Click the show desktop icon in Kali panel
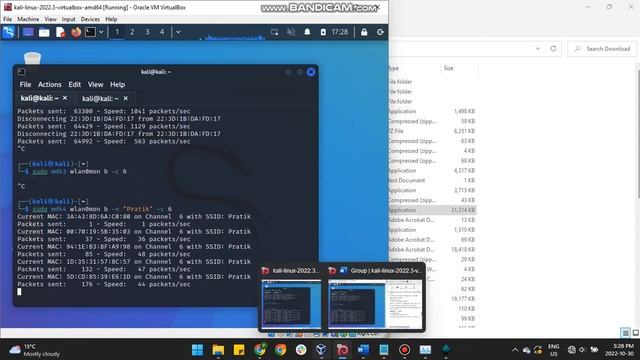Screen dimensions: 640x360 pyautogui.click(x=28, y=32)
